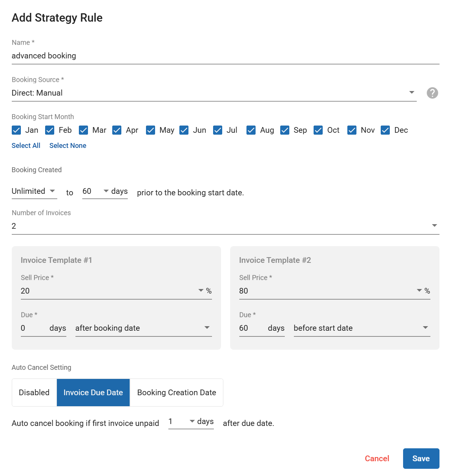Select the Invoice Due Date option

click(93, 393)
